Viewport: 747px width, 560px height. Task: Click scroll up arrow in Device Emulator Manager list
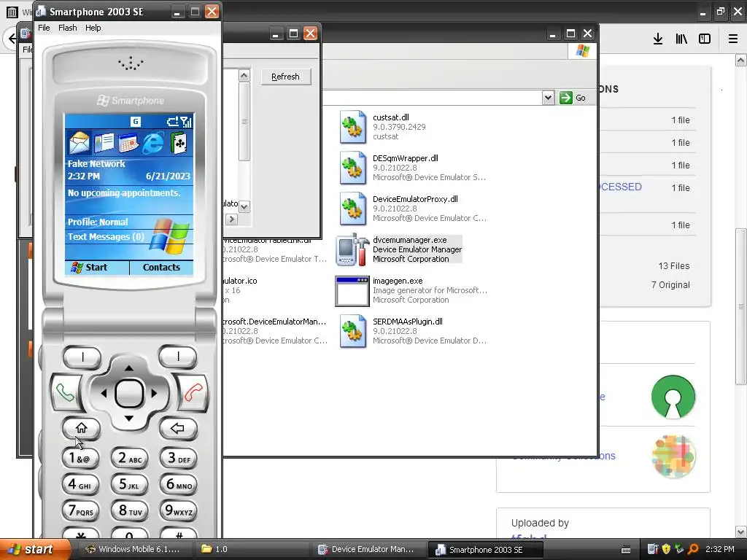(244, 75)
